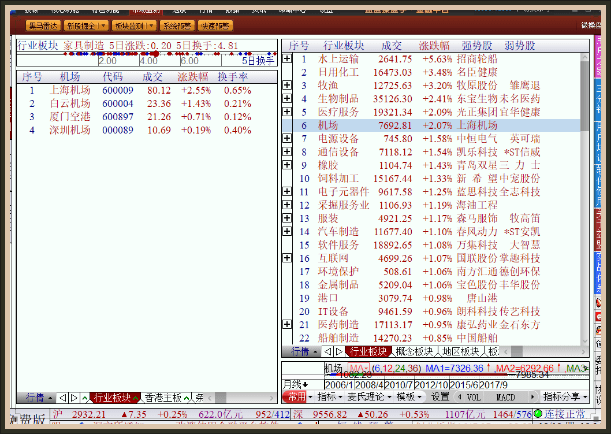This screenshot has height=434, width=611.
Task: Sort sector list by 涨跌幅 column header
Action: point(434,46)
